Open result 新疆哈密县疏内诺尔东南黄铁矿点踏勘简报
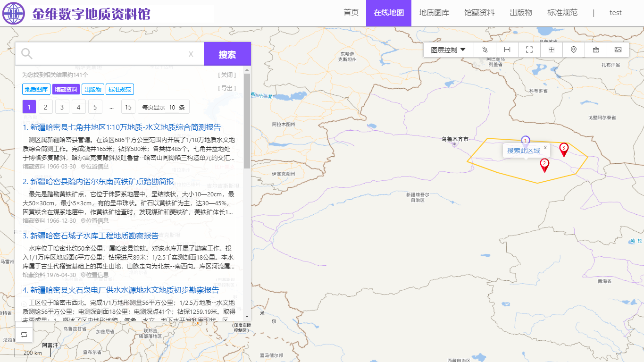 98,182
